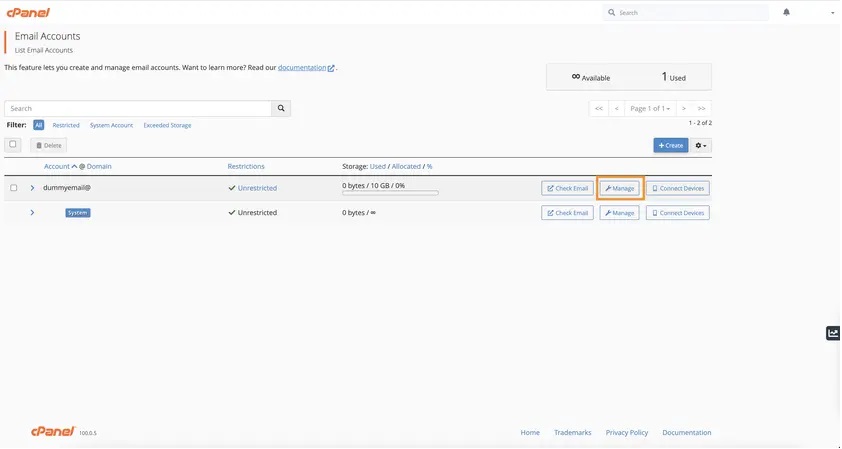Jump to the first page arrow
Viewport: 842px width, 449px height.
coord(598,108)
